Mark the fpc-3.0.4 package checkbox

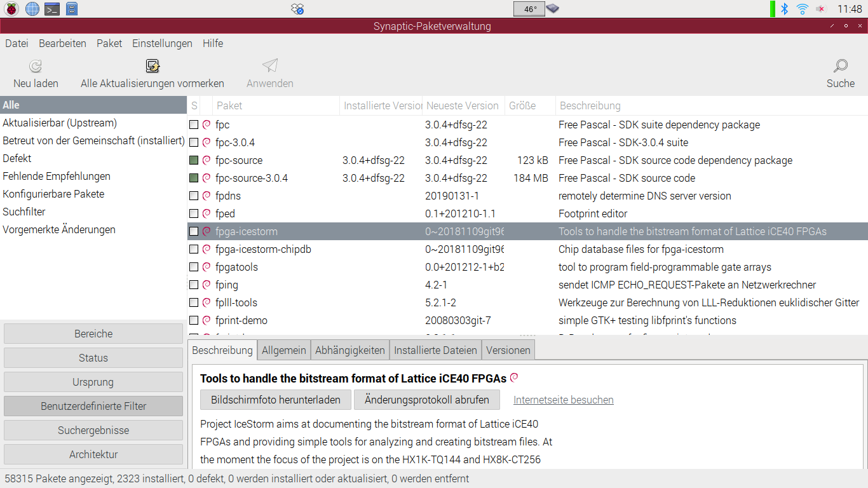(x=194, y=142)
